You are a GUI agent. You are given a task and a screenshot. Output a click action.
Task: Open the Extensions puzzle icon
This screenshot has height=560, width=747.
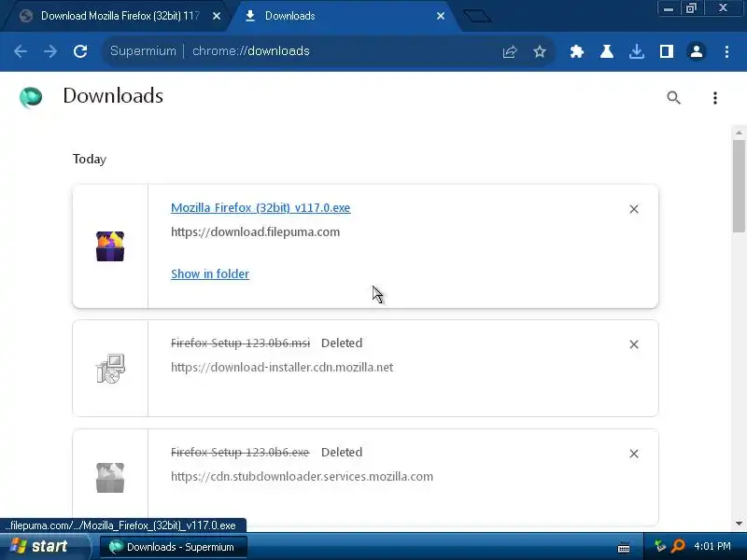click(x=576, y=51)
